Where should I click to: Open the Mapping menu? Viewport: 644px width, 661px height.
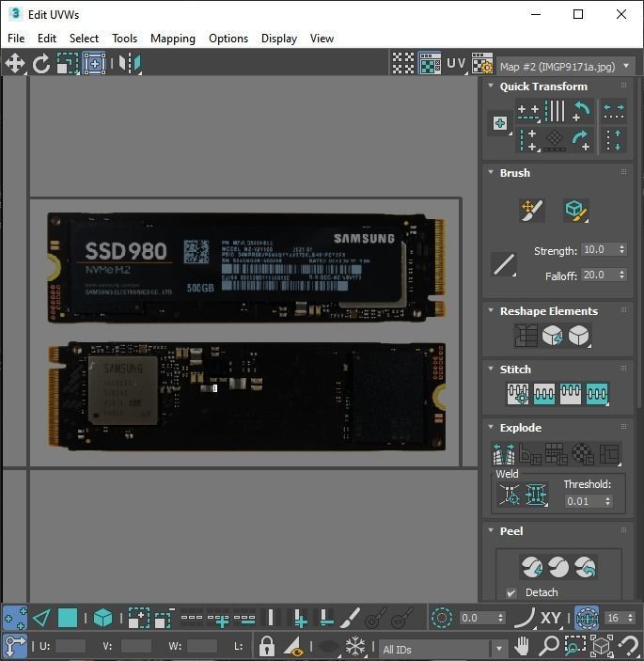173,39
